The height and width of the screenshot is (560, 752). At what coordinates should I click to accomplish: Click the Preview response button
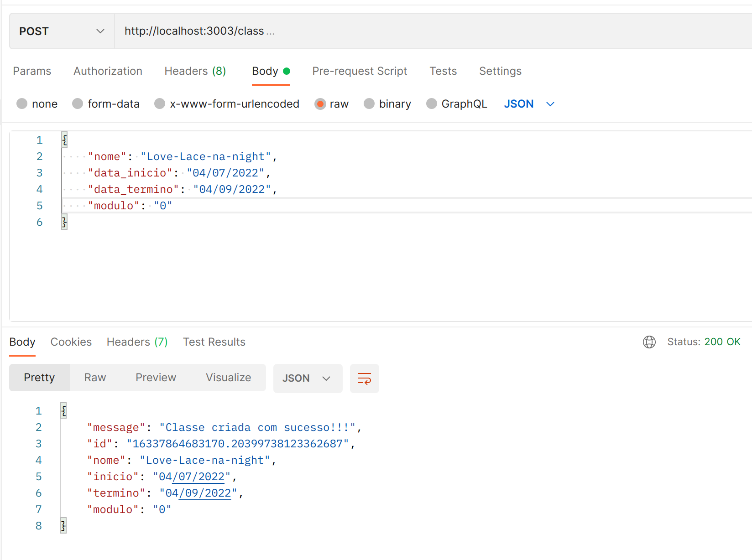156,378
